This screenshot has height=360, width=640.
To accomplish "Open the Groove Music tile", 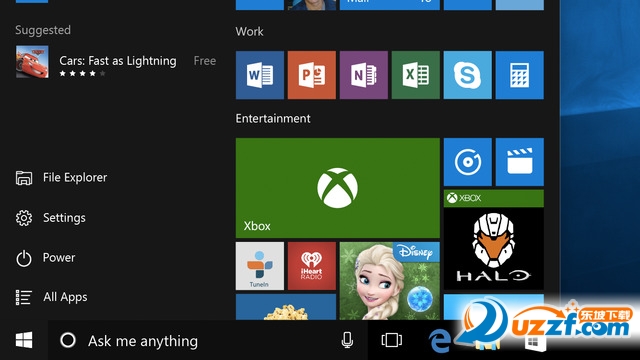I will tap(468, 162).
